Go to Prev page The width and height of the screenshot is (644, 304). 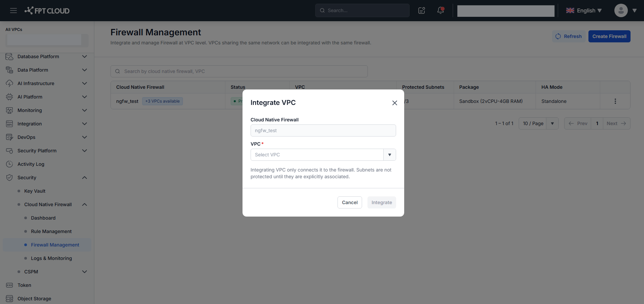(578, 123)
